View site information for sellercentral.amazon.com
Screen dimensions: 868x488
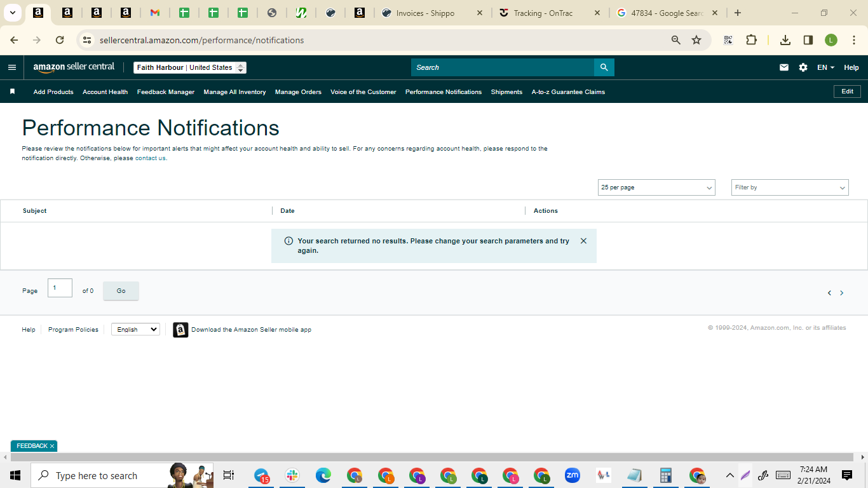[x=87, y=40]
